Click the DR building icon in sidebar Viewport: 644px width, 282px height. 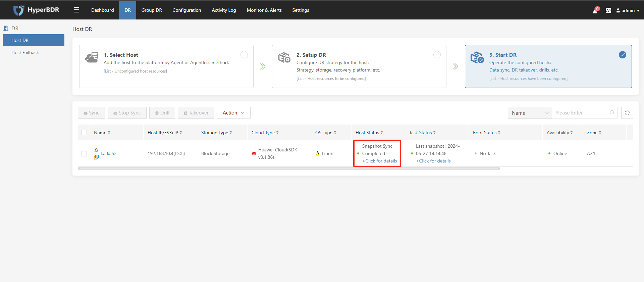click(6, 28)
